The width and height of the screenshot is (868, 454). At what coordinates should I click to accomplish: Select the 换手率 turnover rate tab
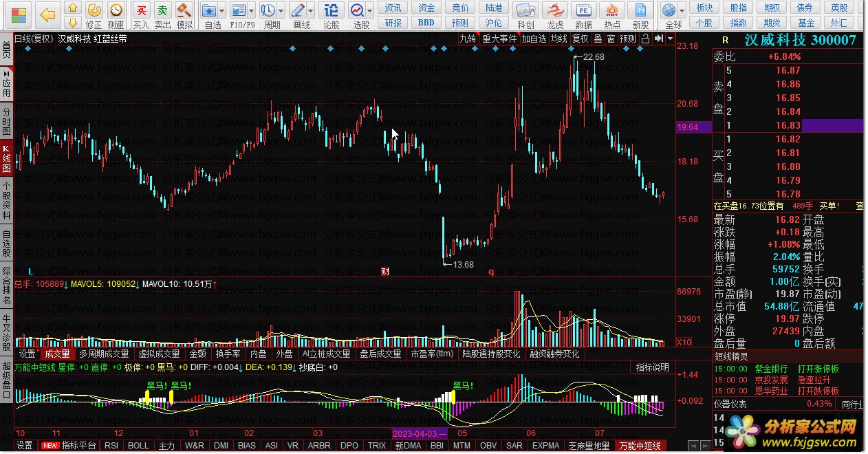(x=228, y=354)
